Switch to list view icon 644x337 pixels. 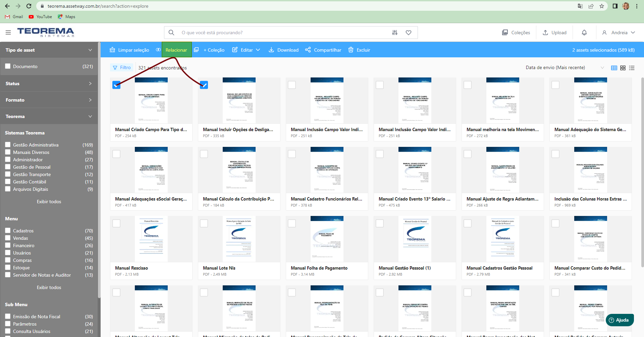click(632, 68)
